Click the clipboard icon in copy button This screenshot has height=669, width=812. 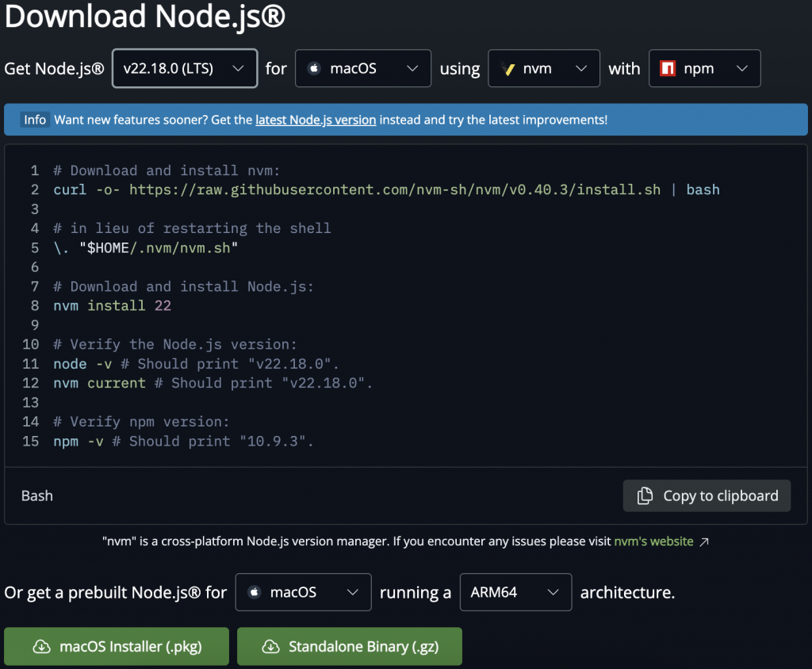(x=645, y=495)
